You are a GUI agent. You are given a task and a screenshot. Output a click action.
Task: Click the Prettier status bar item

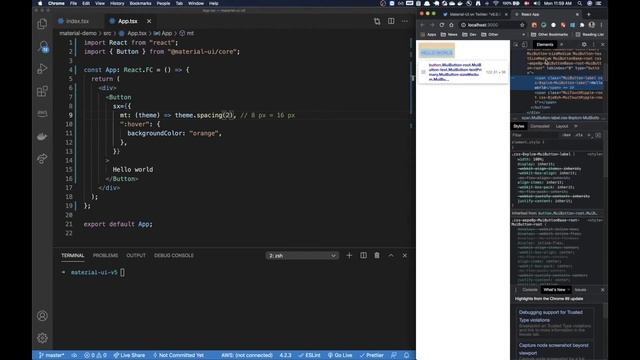pyautogui.click(x=371, y=356)
